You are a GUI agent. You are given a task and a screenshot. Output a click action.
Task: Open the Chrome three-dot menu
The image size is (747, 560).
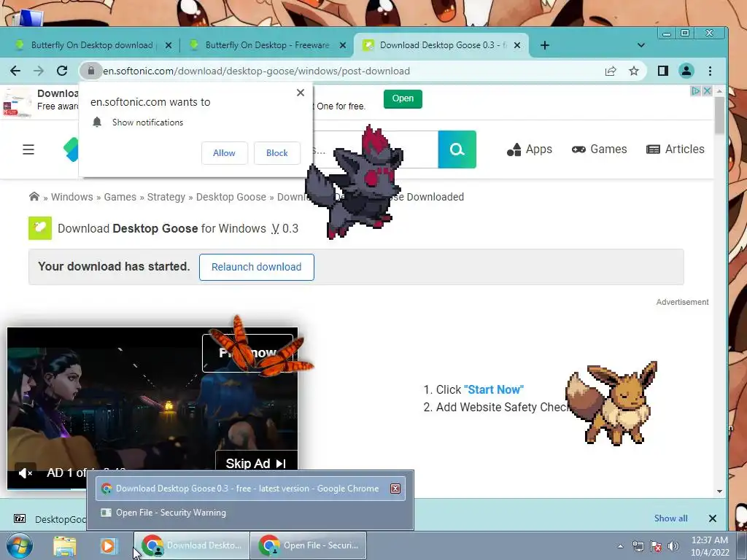710,71
